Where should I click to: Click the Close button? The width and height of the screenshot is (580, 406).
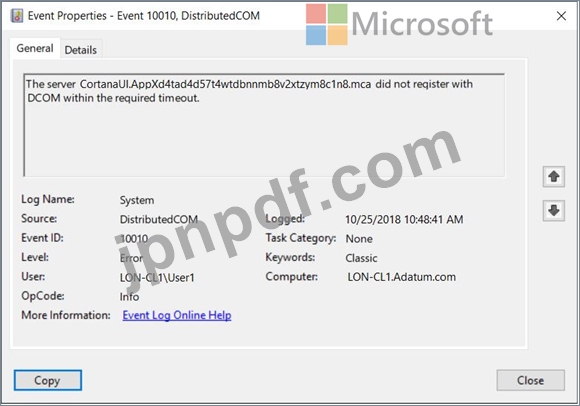(530, 380)
